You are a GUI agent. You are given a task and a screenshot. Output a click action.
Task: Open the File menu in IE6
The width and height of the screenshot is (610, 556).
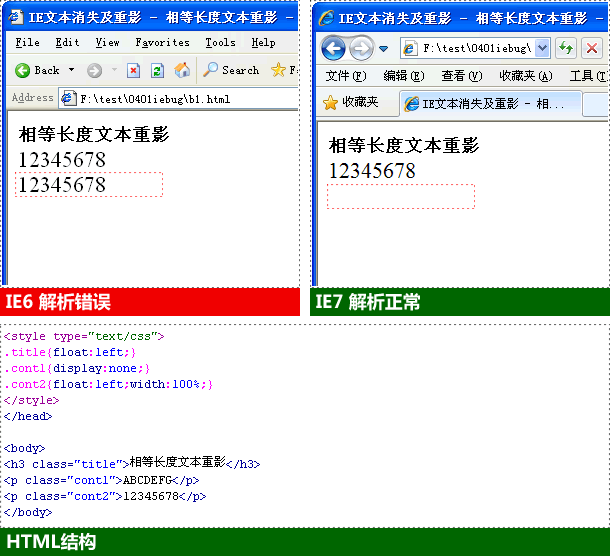[x=27, y=43]
